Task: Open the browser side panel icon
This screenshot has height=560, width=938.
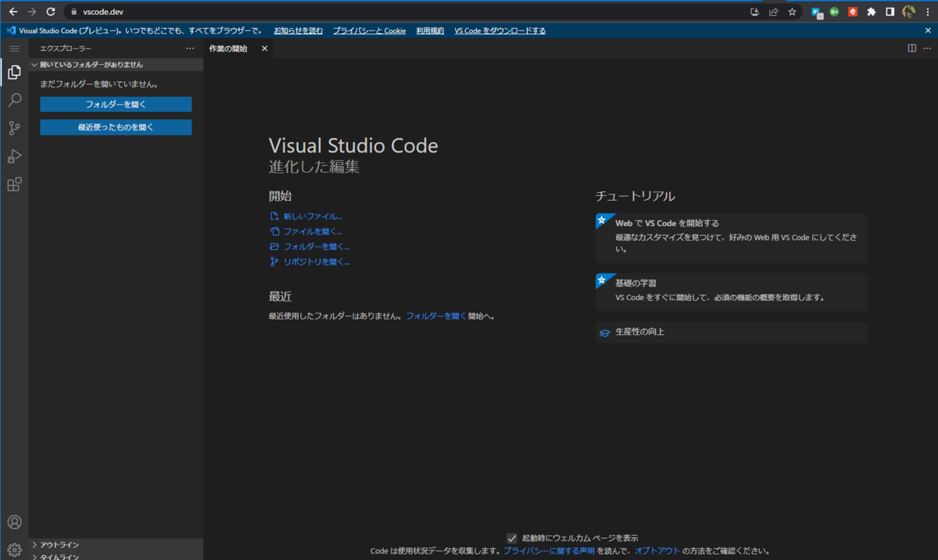Action: coord(890,12)
